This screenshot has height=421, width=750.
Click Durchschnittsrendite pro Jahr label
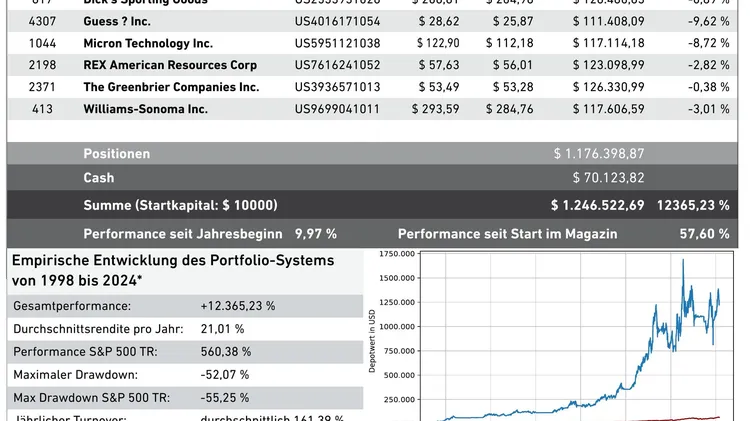[x=98, y=329]
